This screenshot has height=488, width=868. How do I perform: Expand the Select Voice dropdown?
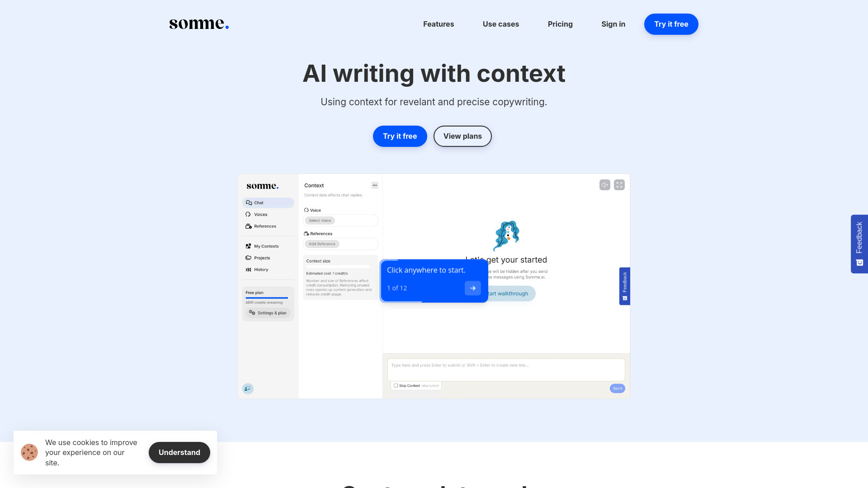(320, 221)
